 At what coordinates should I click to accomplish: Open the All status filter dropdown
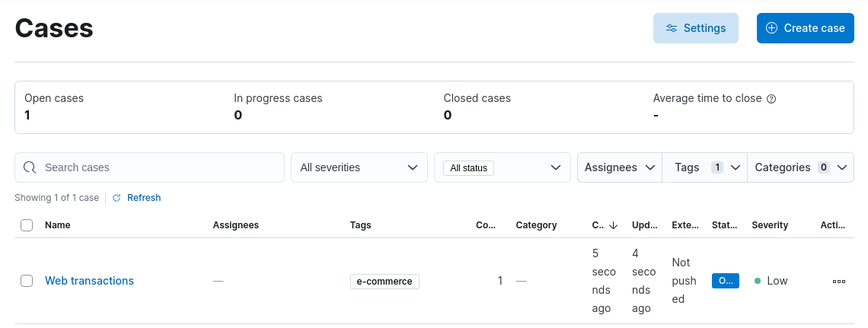click(502, 167)
